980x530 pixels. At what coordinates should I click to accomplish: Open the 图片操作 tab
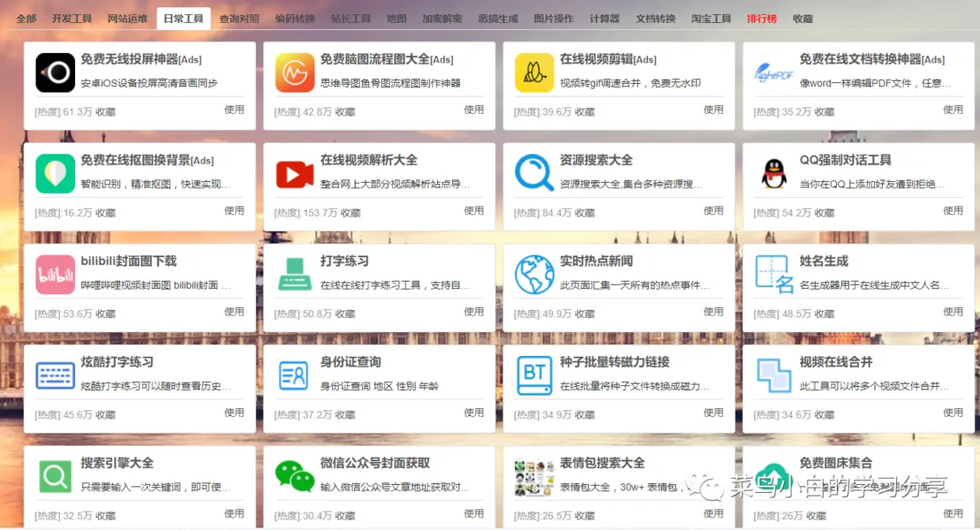(x=554, y=18)
